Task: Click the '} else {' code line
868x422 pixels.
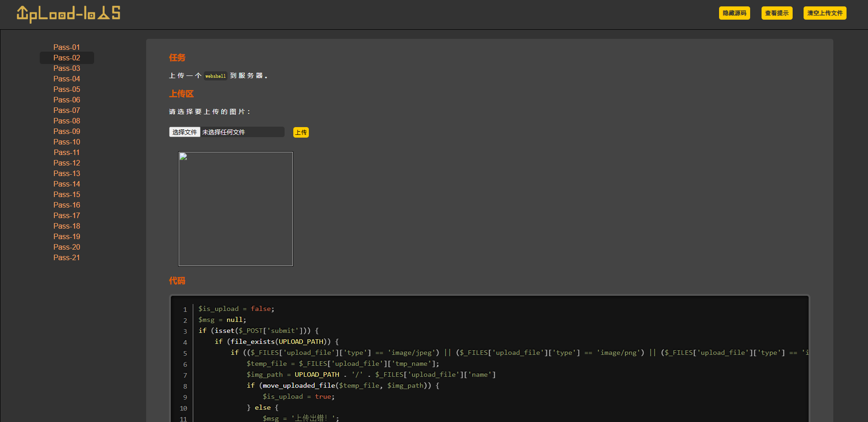Action: tap(263, 407)
